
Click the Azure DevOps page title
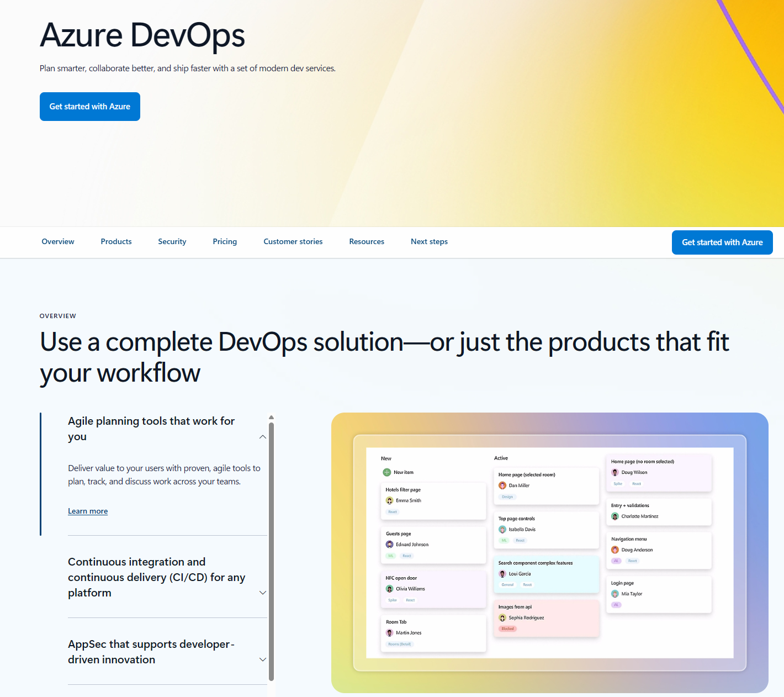pos(142,35)
